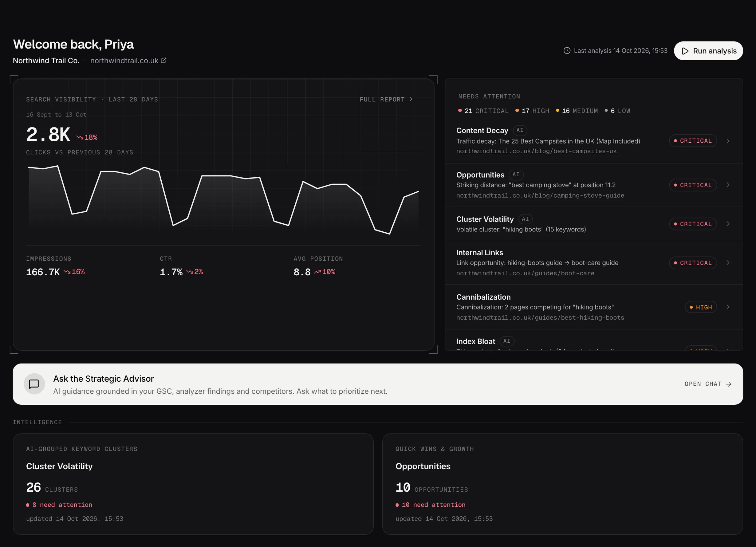Expand the Cannibalization row chevron

click(x=728, y=307)
